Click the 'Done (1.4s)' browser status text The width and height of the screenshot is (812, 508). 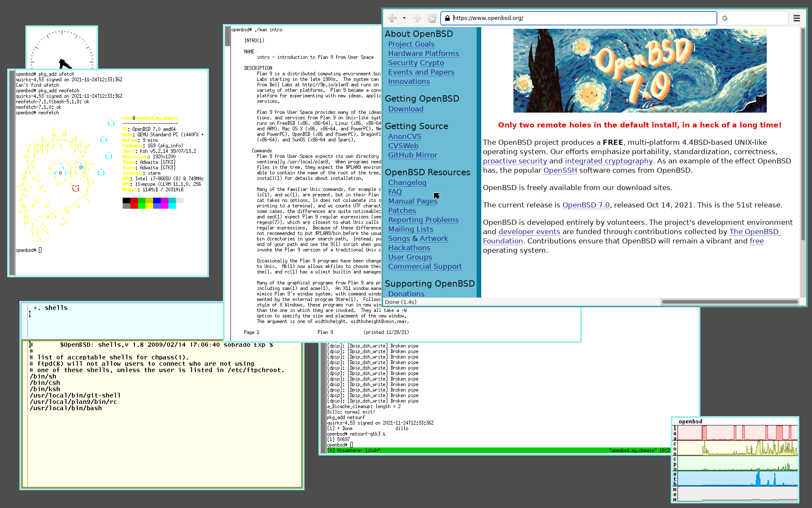pyautogui.click(x=401, y=302)
